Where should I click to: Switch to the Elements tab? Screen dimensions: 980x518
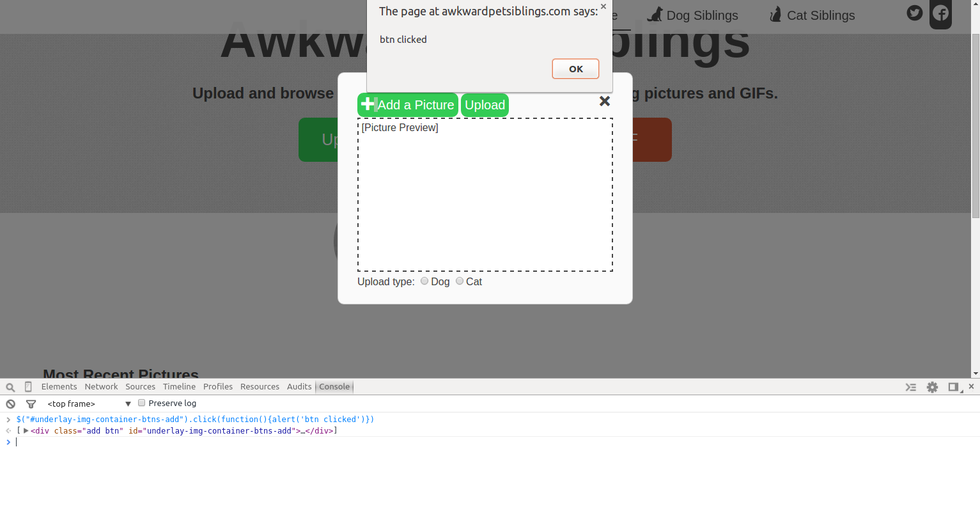pyautogui.click(x=59, y=386)
